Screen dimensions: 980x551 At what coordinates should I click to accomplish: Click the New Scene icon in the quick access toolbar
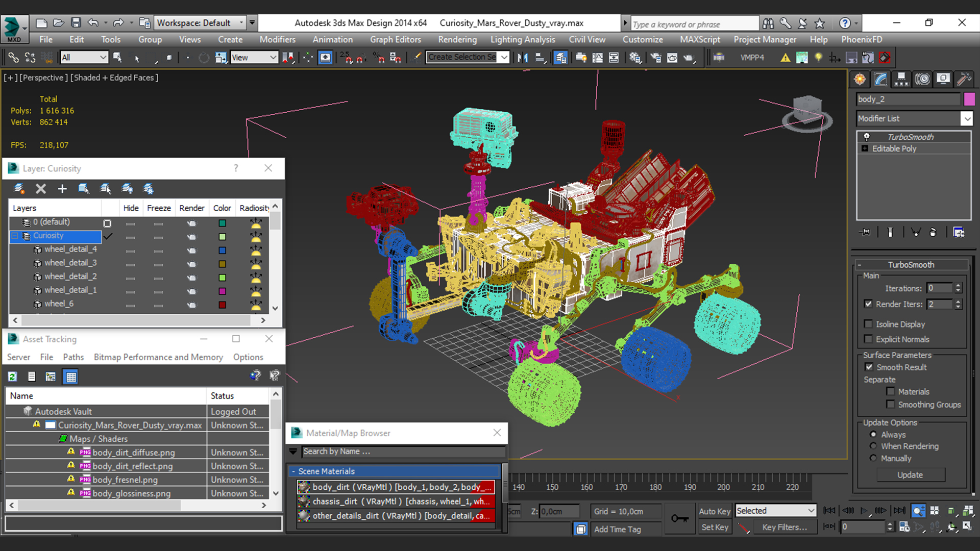coord(41,23)
